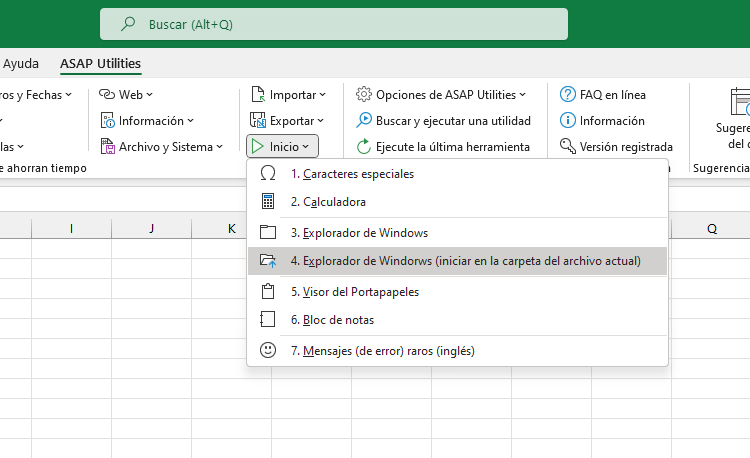Viewport: 750px width, 458px height.
Task: Collapse the Inicio dropdown button
Action: [x=282, y=146]
